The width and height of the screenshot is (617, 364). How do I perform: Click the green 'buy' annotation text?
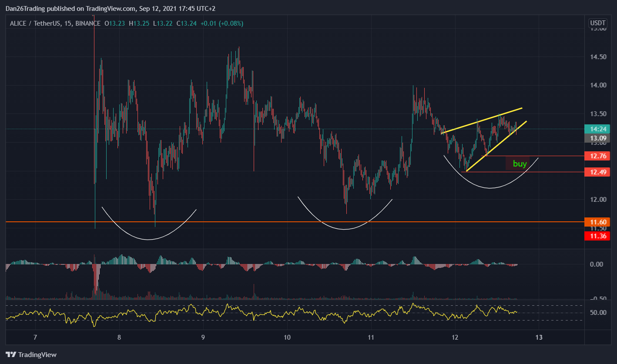click(x=520, y=164)
